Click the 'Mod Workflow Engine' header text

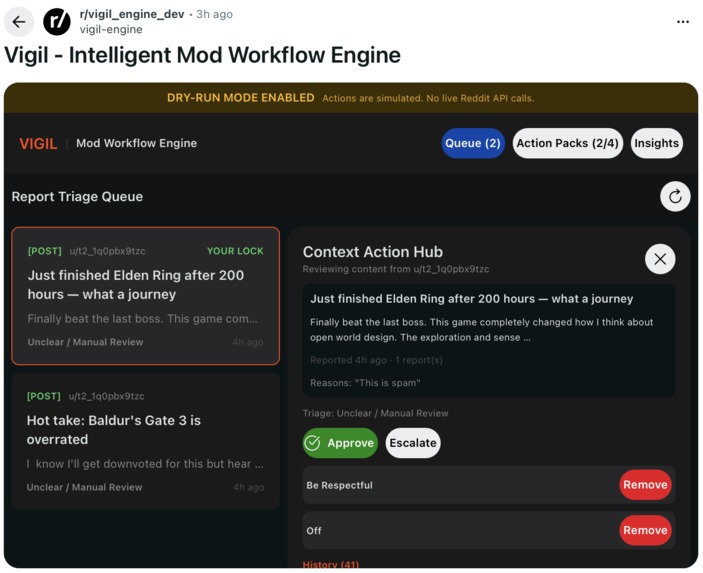[136, 143]
